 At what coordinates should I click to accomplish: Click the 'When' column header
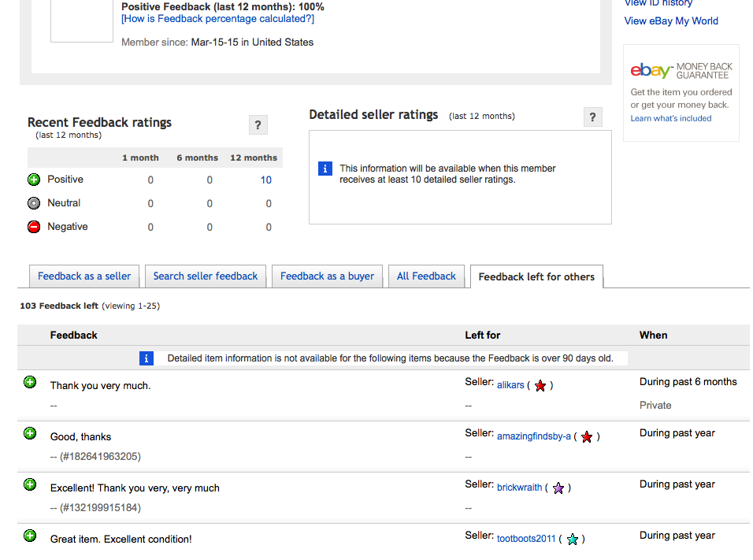click(653, 336)
